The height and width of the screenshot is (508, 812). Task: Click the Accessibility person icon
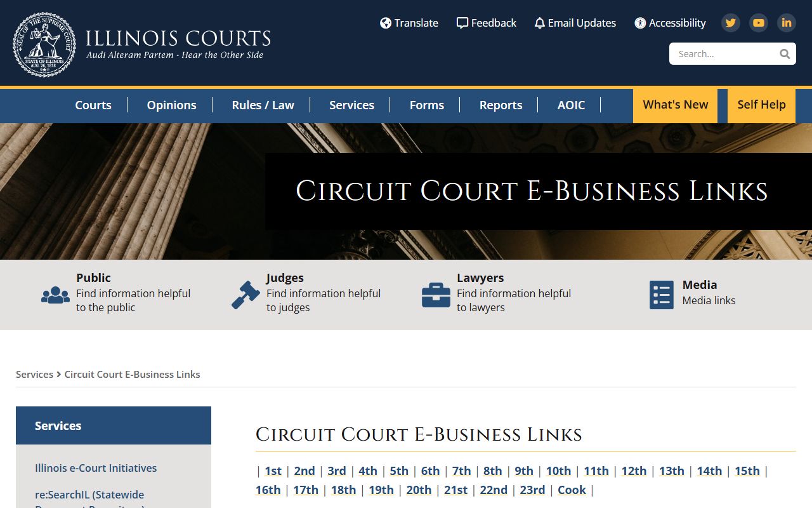(x=640, y=23)
